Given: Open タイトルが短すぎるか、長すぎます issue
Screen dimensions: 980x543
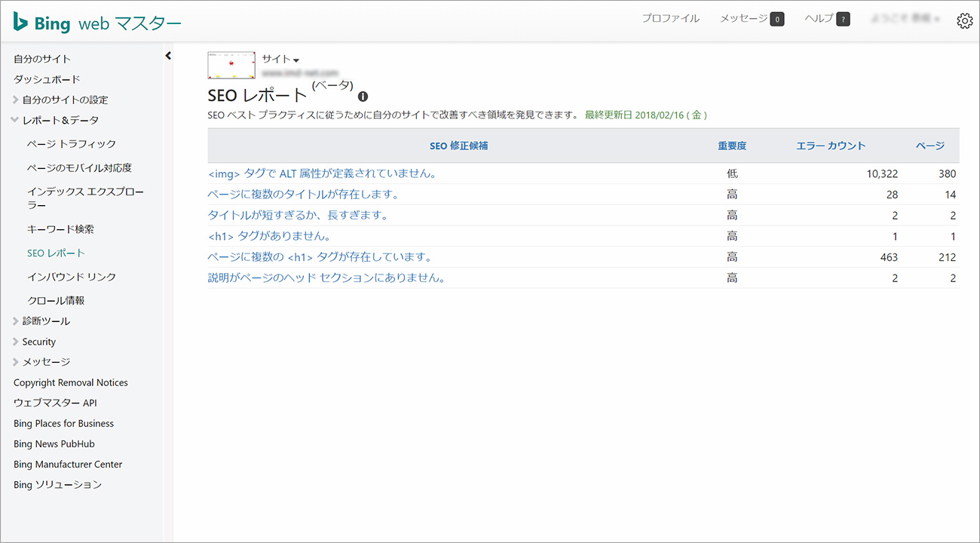Looking at the screenshot, I should pyautogui.click(x=298, y=216).
